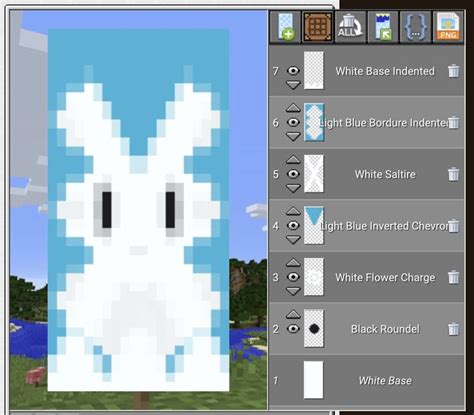474x415 pixels.
Task: Open the crafting table recipe icon
Action: coord(317,27)
